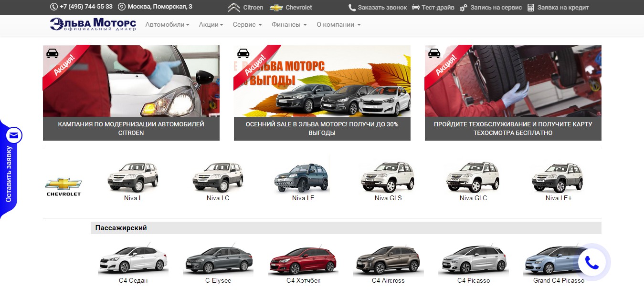This screenshot has width=644, height=297.
Task: Select the white C4 Седан car image
Action: (133, 259)
